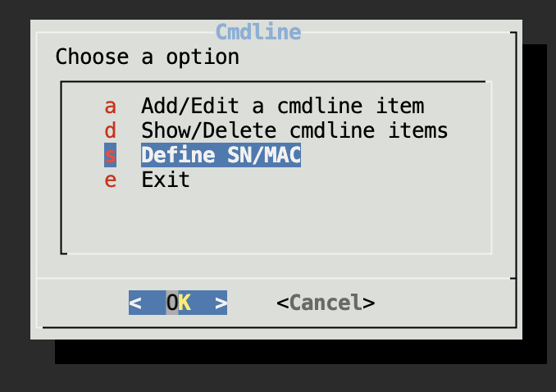Click the red hotkey letter 'e'
This screenshot has width=556, height=392.
[111, 180]
